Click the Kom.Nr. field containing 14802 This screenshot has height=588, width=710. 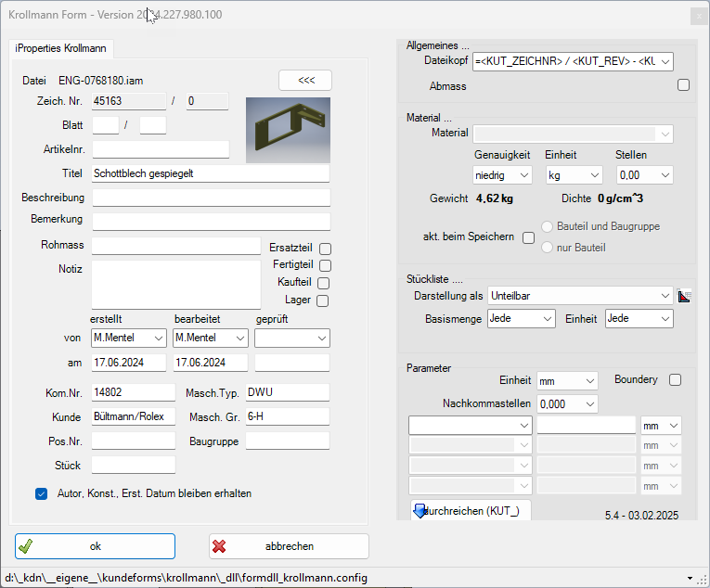[133, 392]
